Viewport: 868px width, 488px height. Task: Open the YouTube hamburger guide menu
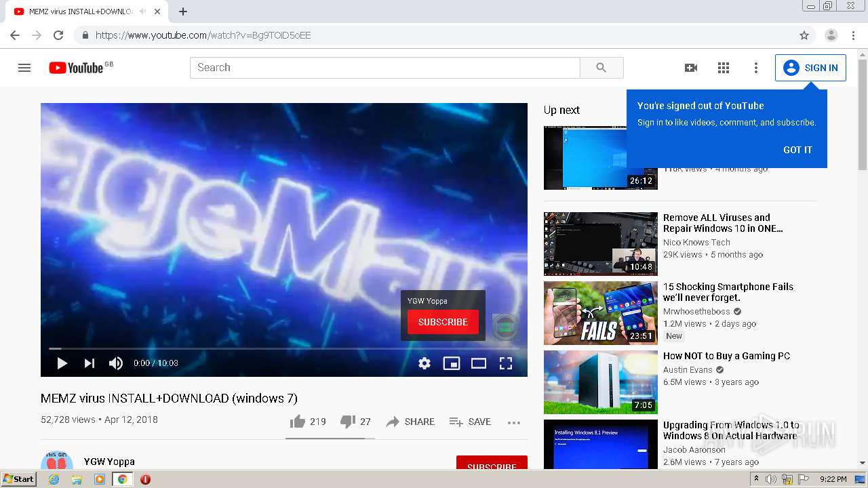pos(24,68)
